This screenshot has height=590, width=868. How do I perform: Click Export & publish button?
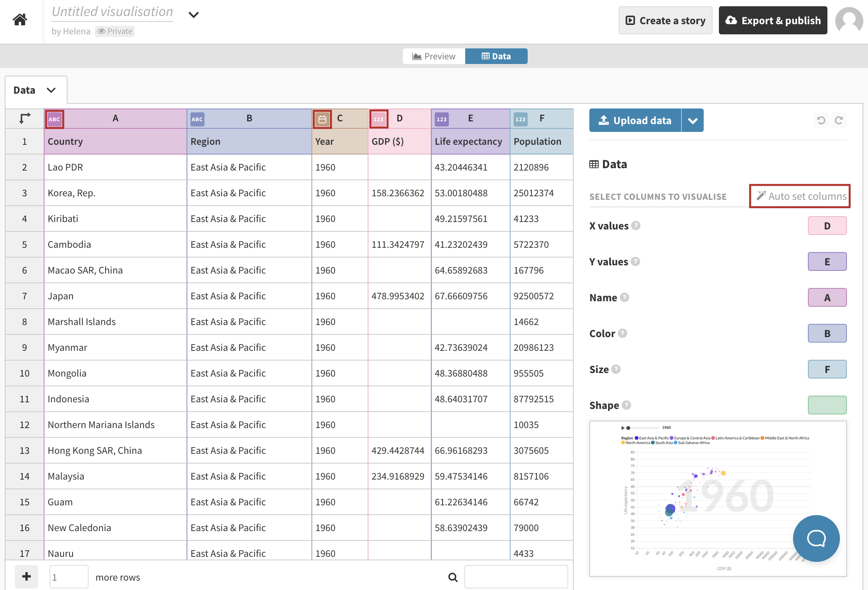pos(773,20)
